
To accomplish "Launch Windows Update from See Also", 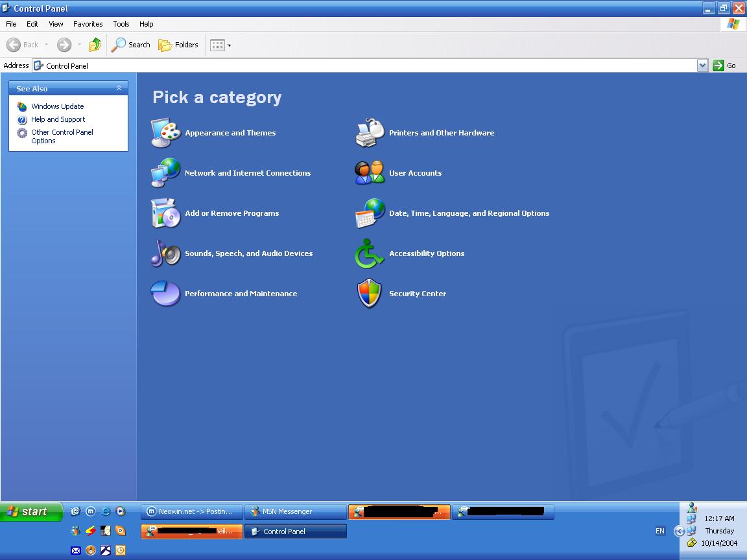I will click(x=56, y=106).
